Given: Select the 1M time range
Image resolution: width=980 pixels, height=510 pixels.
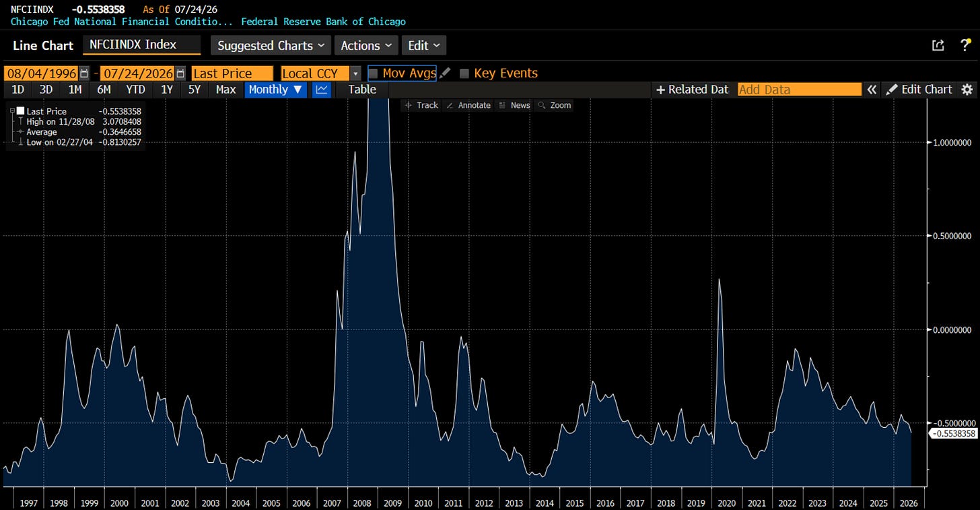Looking at the screenshot, I should pos(75,90).
